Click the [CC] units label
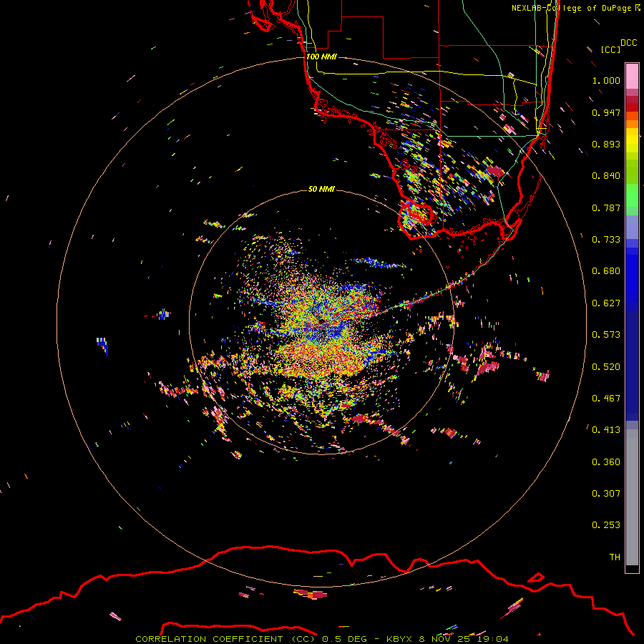The image size is (644, 644). 610,49
